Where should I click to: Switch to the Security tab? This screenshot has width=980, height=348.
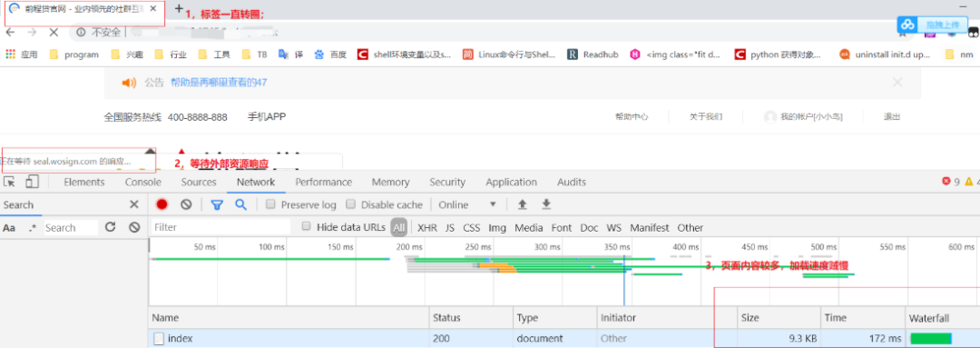click(447, 182)
